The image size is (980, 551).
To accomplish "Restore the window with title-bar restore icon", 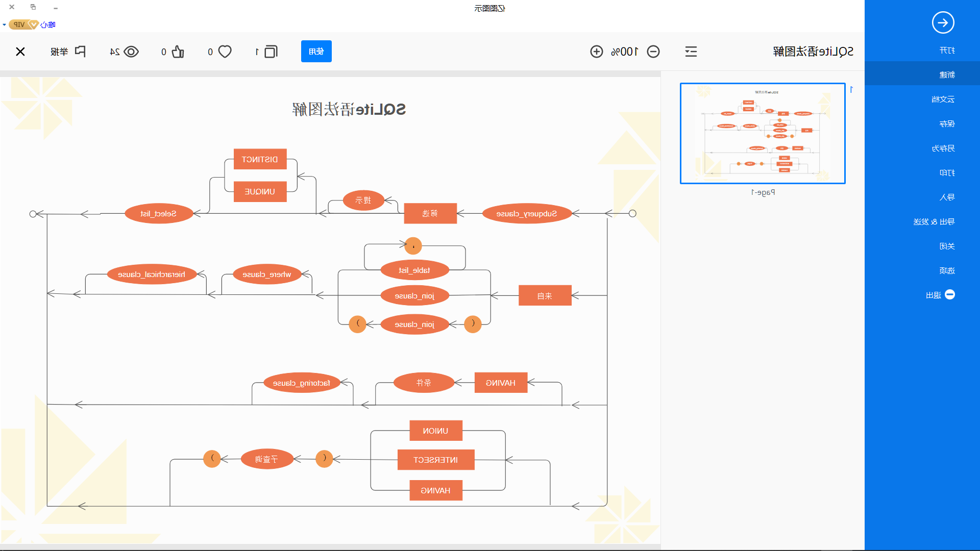I will click(33, 7).
